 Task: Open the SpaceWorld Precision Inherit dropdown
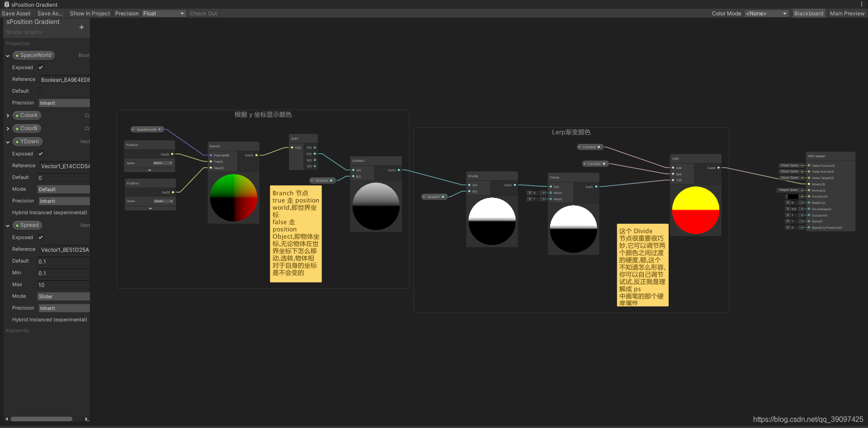point(64,103)
